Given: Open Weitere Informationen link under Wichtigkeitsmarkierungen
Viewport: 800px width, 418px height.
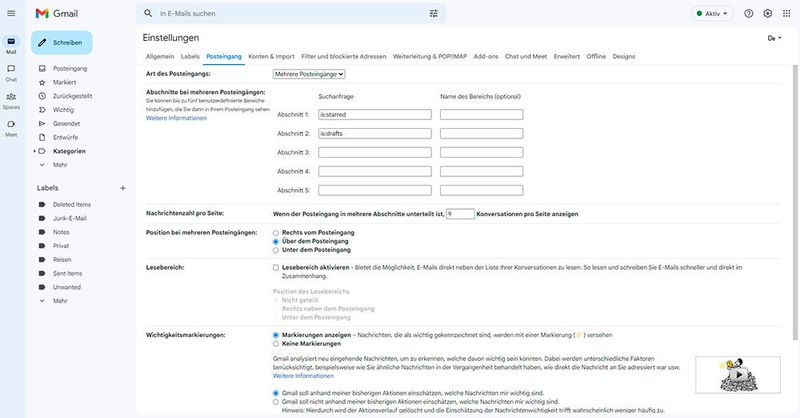Looking at the screenshot, I should click(303, 376).
